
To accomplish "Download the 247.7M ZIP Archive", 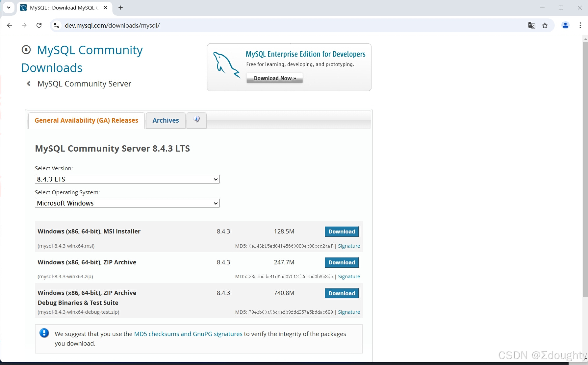I will click(x=342, y=262).
